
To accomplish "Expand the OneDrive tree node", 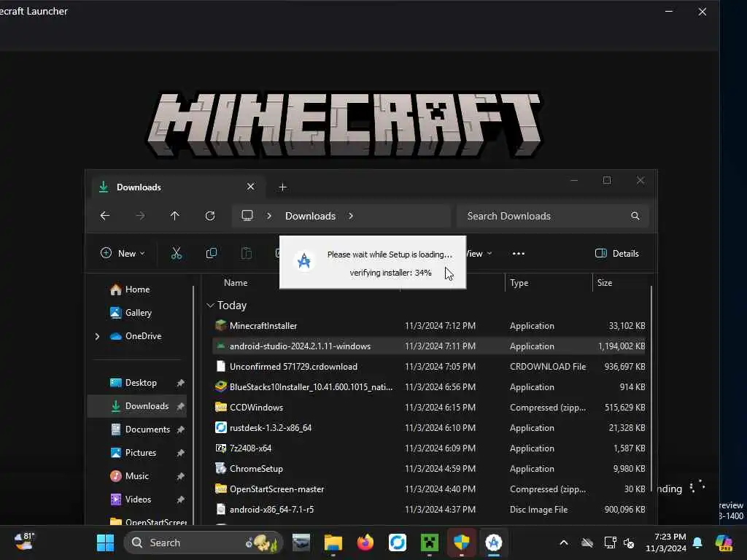I will (97, 336).
